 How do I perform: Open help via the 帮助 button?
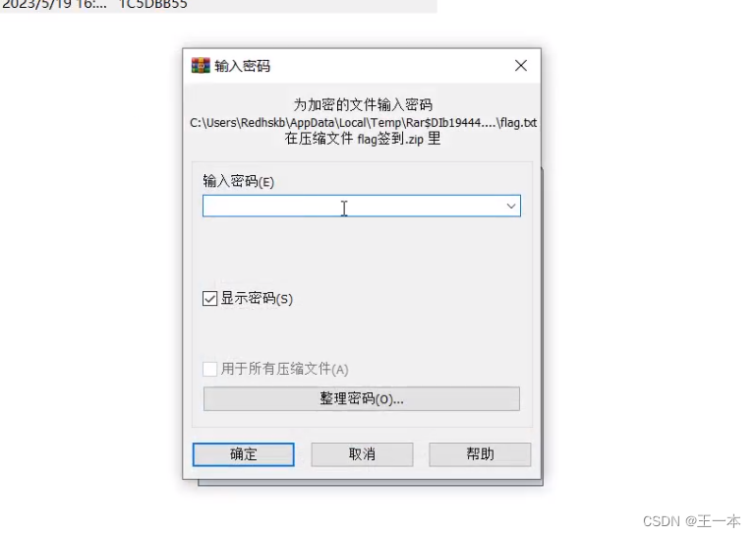480,454
